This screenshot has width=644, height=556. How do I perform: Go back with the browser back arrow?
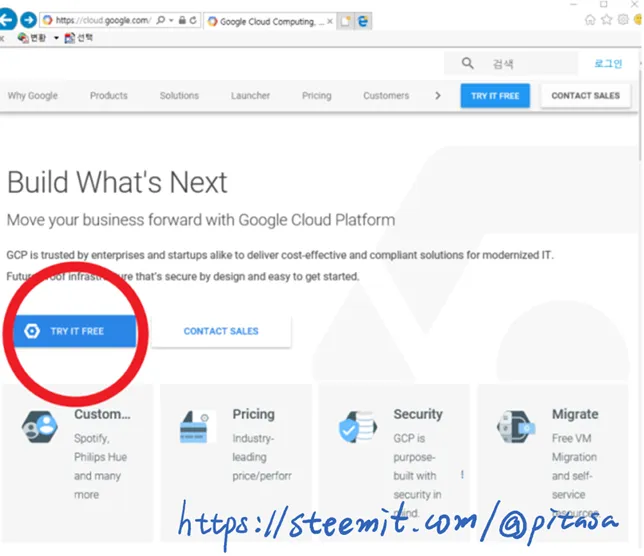coord(7,20)
